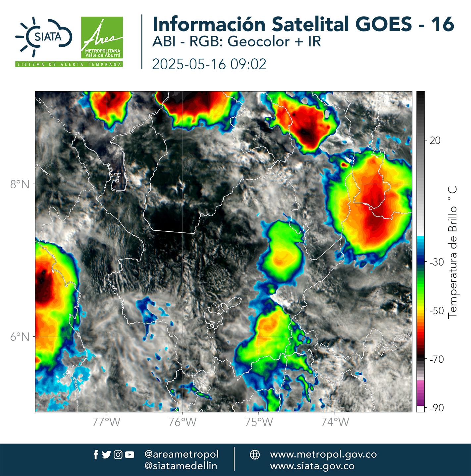Click the colorbar value -90

click(437, 408)
